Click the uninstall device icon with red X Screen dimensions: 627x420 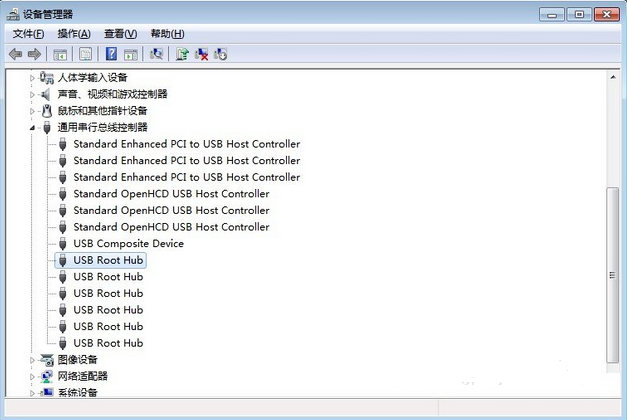tap(201, 54)
